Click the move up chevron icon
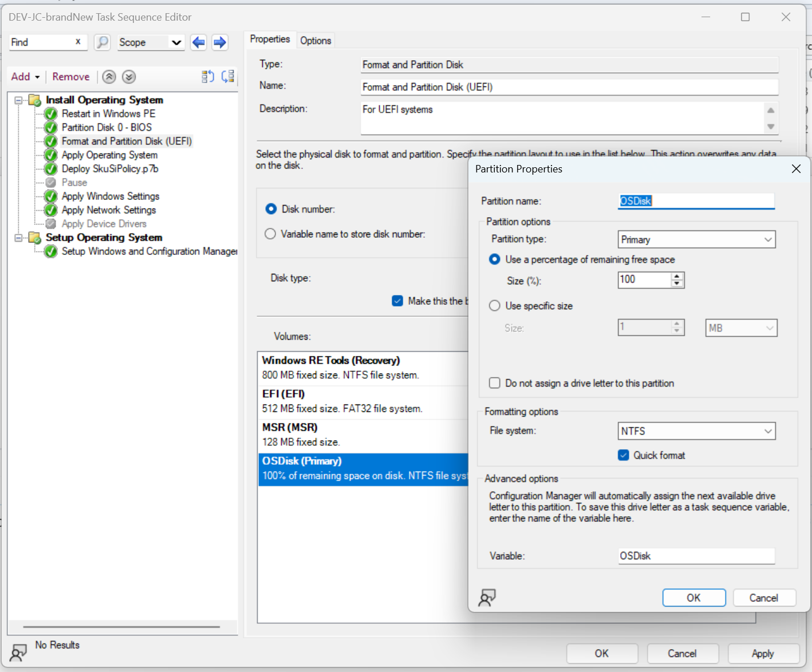Image resolution: width=812 pixels, height=672 pixels. click(x=109, y=77)
